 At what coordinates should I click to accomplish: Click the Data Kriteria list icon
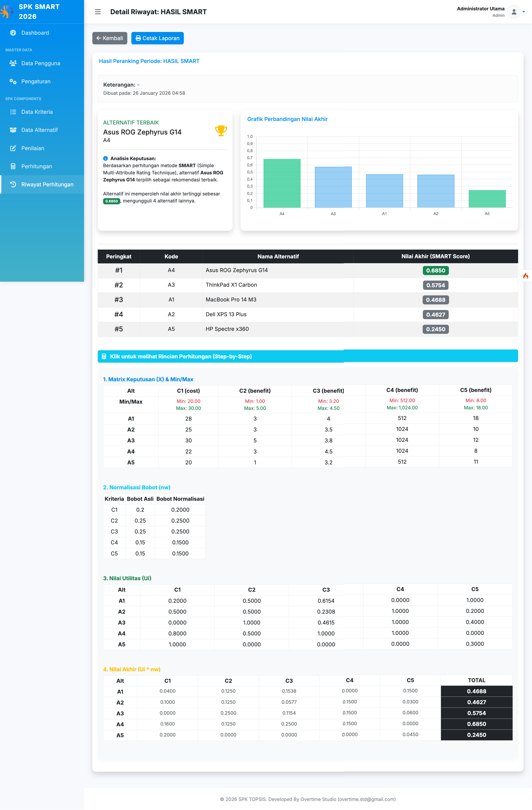(13, 112)
